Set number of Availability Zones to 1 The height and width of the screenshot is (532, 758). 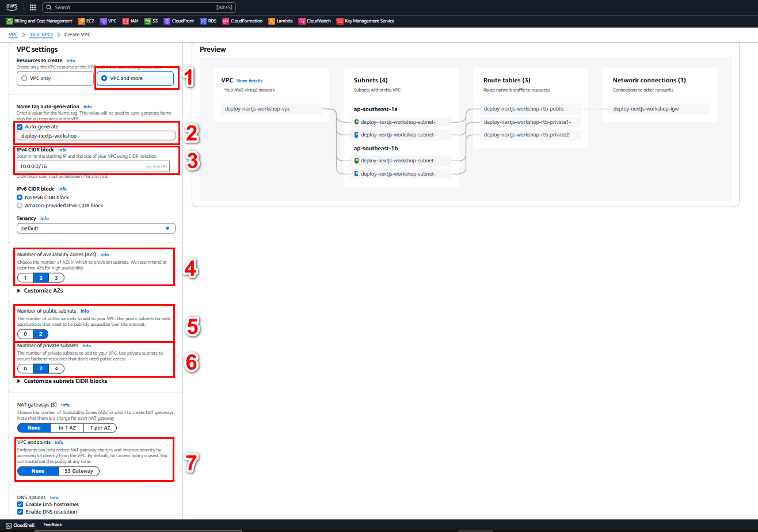[x=25, y=278]
